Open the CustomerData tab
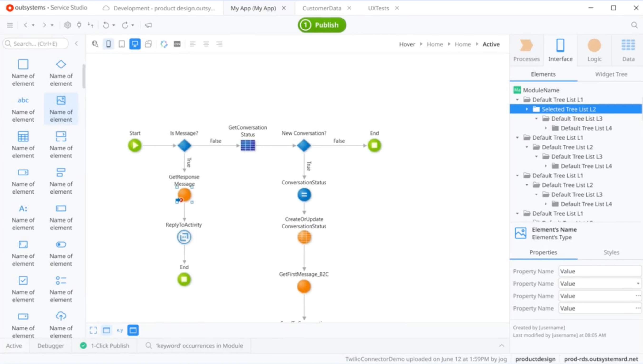 click(x=322, y=8)
